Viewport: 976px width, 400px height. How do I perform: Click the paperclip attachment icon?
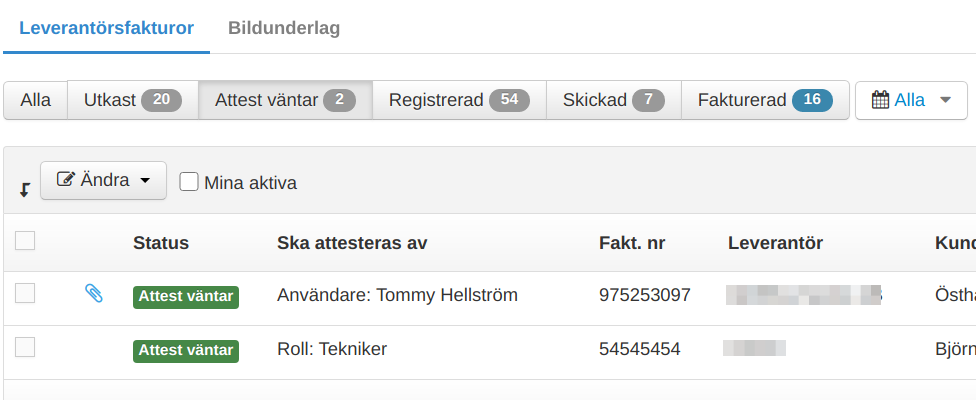(93, 293)
